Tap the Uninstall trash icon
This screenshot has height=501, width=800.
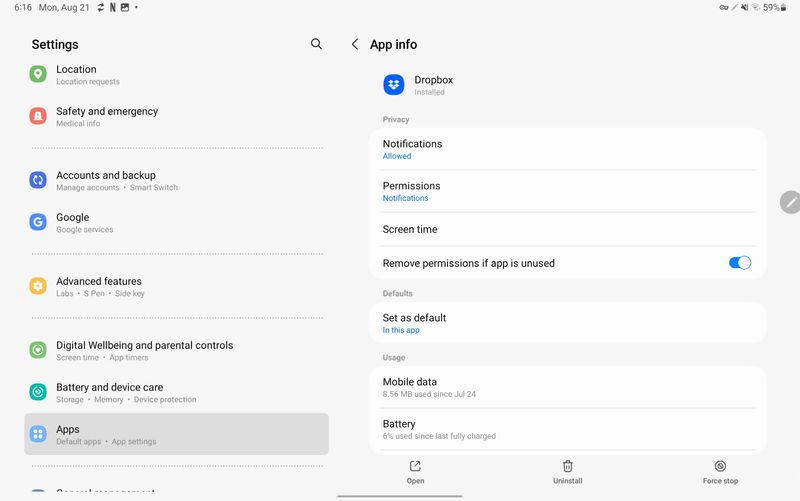click(567, 467)
